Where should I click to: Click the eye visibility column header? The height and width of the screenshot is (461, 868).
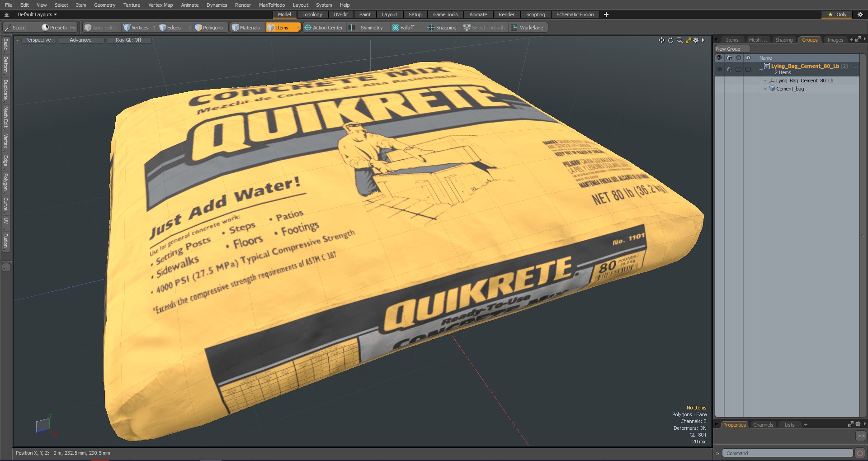(x=719, y=58)
